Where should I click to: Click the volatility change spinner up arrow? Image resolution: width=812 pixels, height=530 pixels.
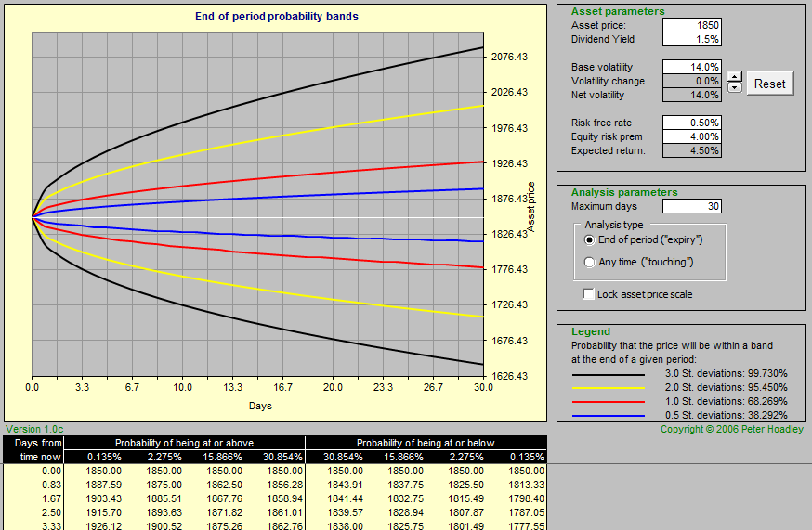pos(734,77)
